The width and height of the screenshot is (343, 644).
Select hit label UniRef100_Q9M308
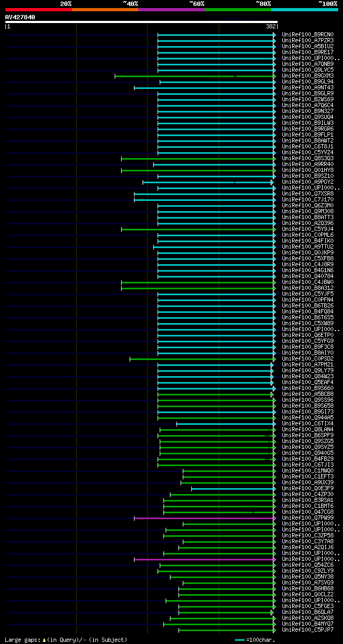[308, 212]
